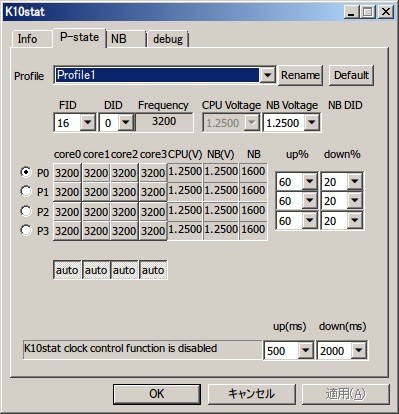399x414 pixels.
Task: Click the P0 NB 1600 cell
Action: (x=253, y=172)
